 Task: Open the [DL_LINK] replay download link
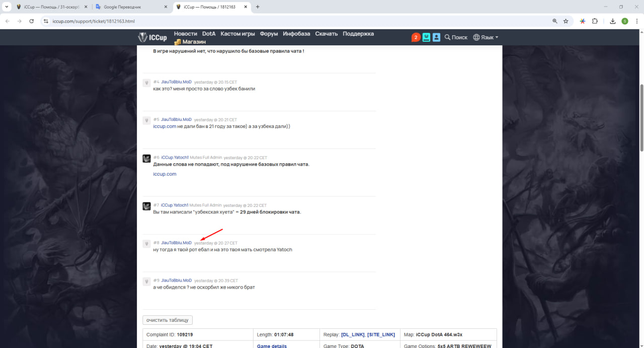coord(353,334)
